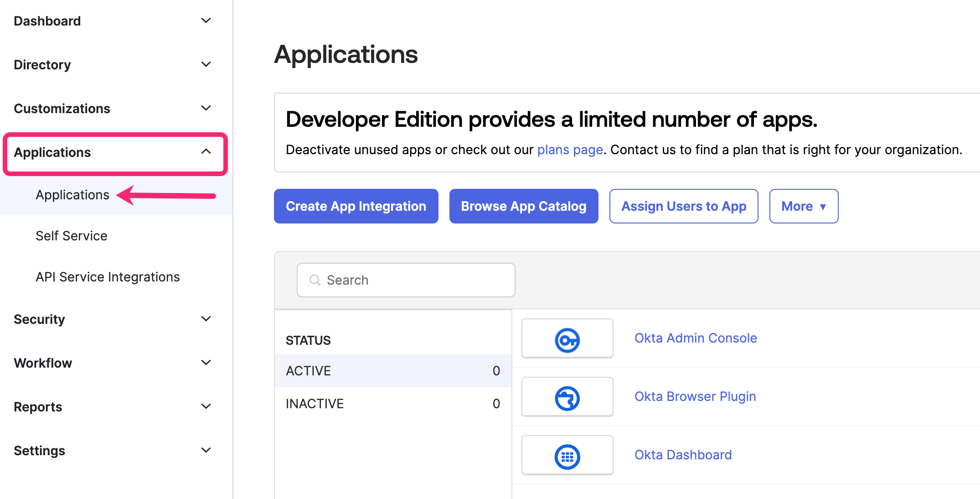Click Create App Integration button
Image resolution: width=980 pixels, height=499 pixels.
pos(356,206)
